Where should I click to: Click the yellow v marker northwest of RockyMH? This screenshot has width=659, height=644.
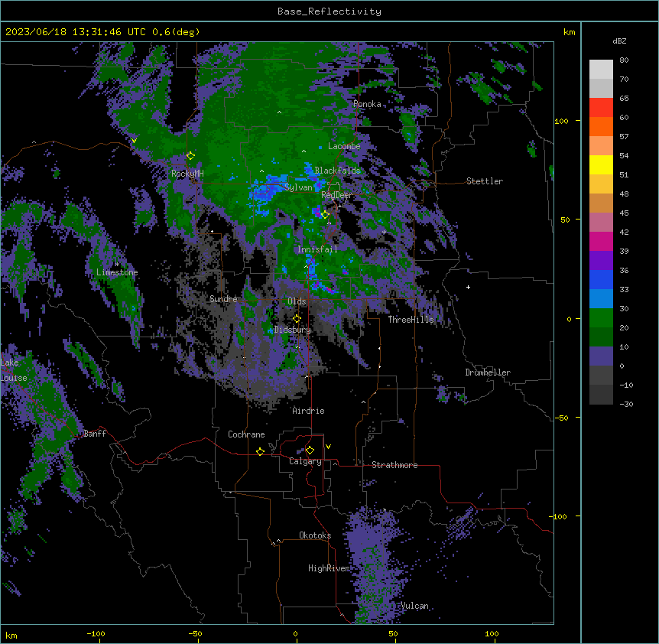(x=134, y=141)
